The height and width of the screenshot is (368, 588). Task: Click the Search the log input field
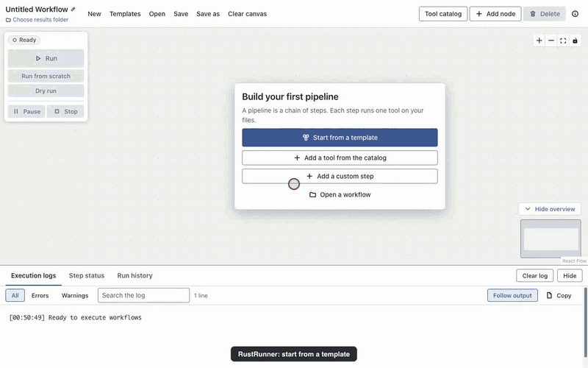click(143, 296)
